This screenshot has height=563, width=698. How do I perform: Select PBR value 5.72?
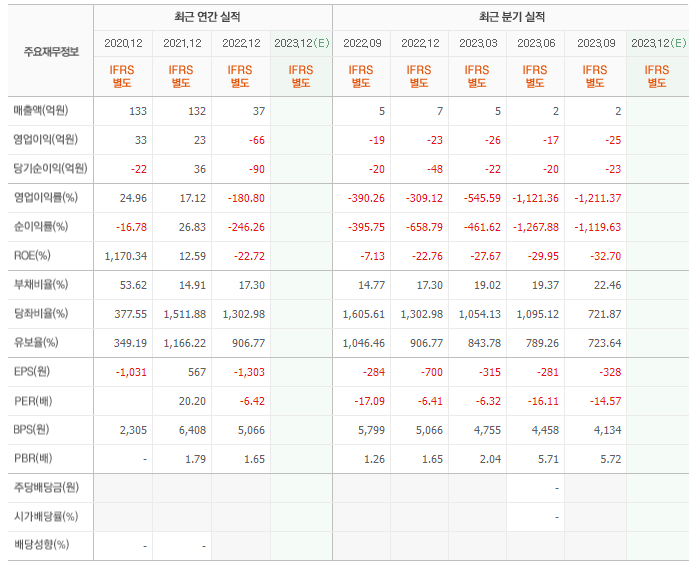[610, 459]
